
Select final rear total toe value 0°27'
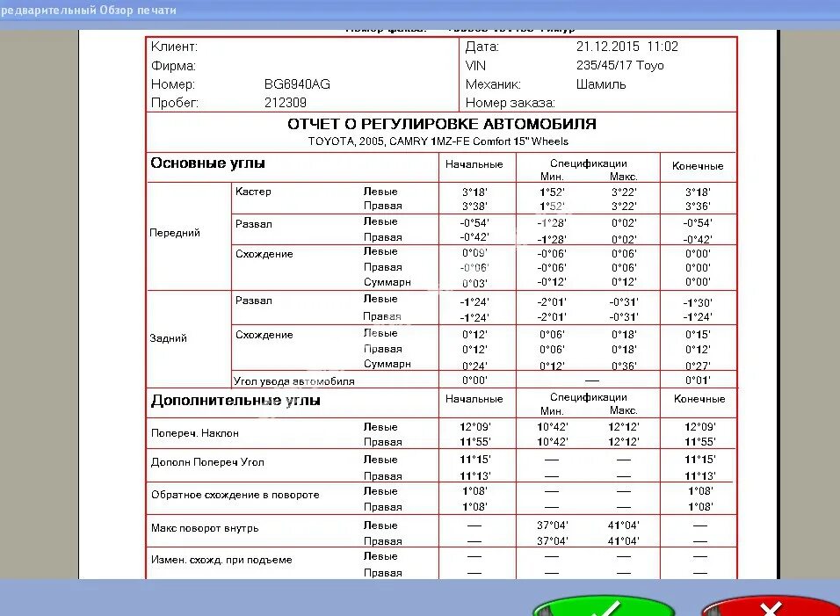[x=698, y=366]
